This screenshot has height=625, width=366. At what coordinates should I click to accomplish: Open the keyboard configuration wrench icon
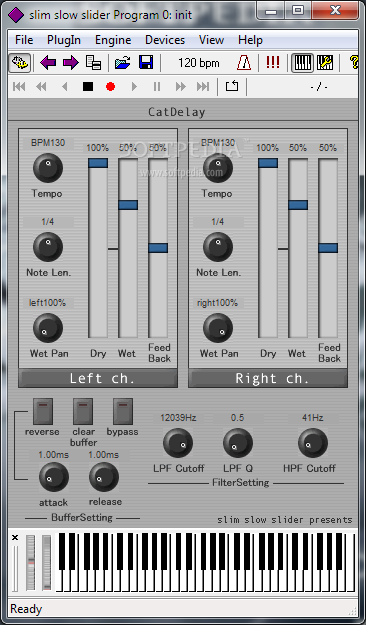coord(325,63)
